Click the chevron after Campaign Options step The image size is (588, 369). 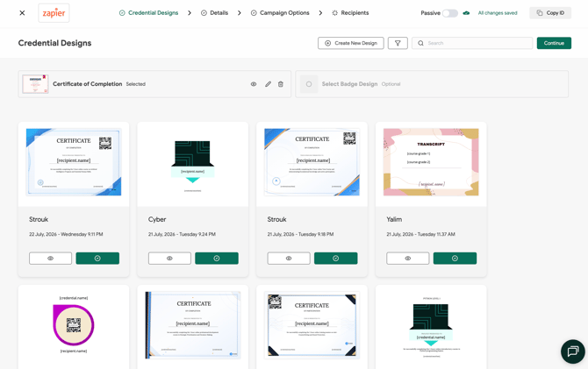tap(320, 13)
